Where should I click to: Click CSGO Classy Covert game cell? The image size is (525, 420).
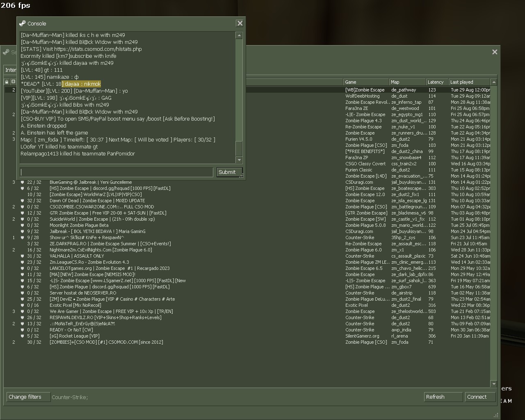click(365, 164)
